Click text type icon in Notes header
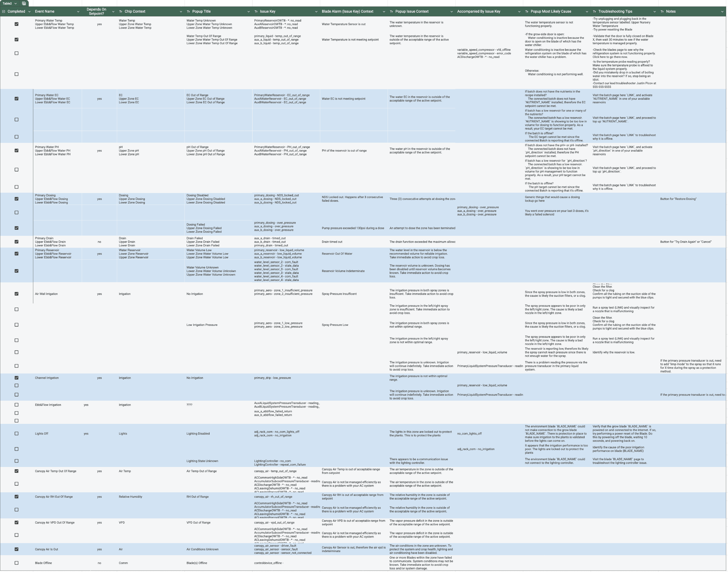The image size is (728, 572). point(662,11)
